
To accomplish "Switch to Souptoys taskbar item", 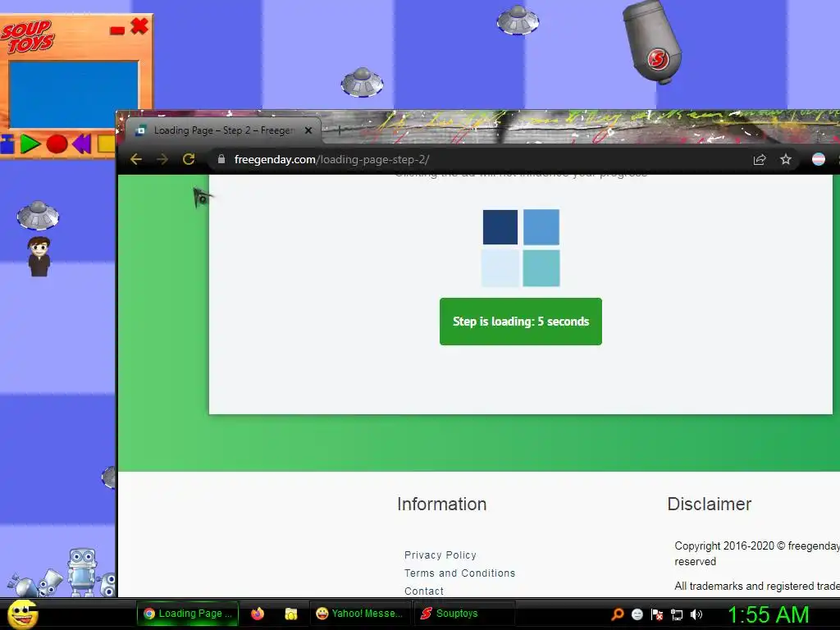I will pyautogui.click(x=464, y=614).
